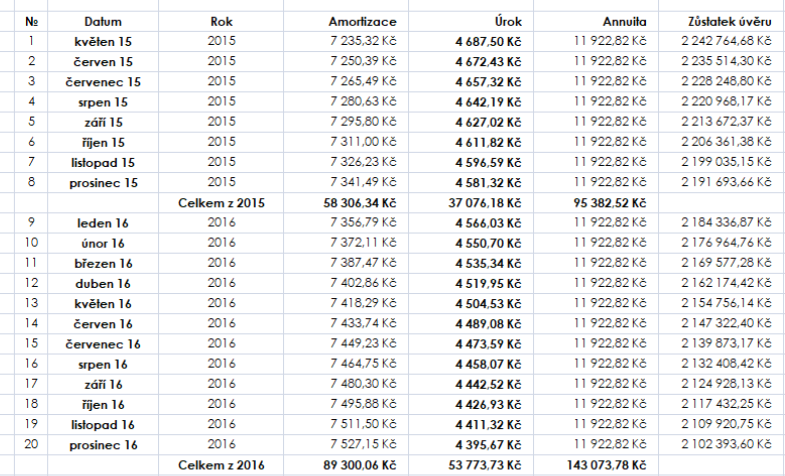Screen dimensions: 785x476
Task: Click the Zůstatek úvěru header
Action: click(x=729, y=20)
